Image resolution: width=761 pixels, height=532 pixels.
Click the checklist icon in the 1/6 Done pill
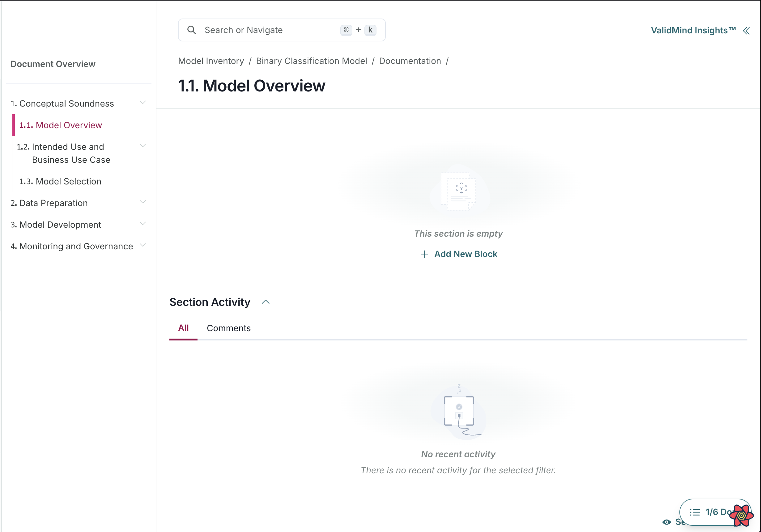click(695, 512)
